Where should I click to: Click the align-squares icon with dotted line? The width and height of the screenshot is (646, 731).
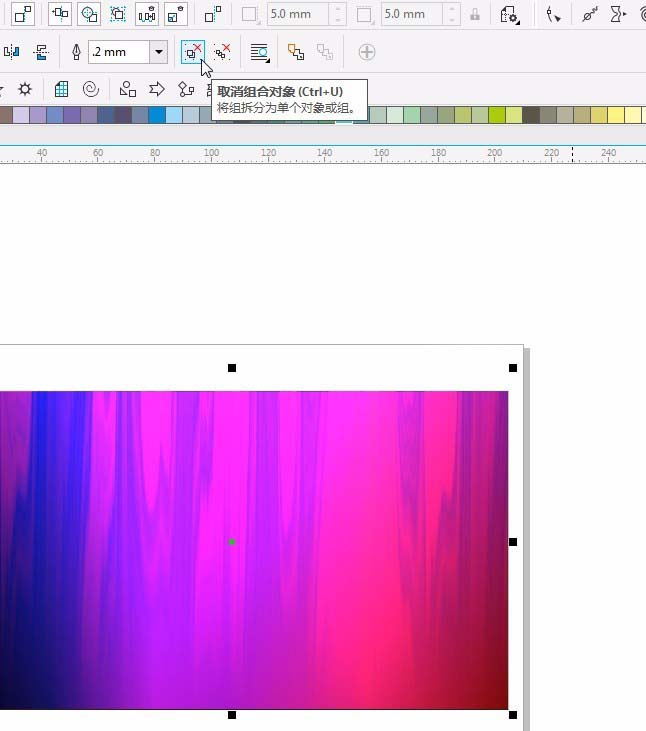tap(60, 14)
